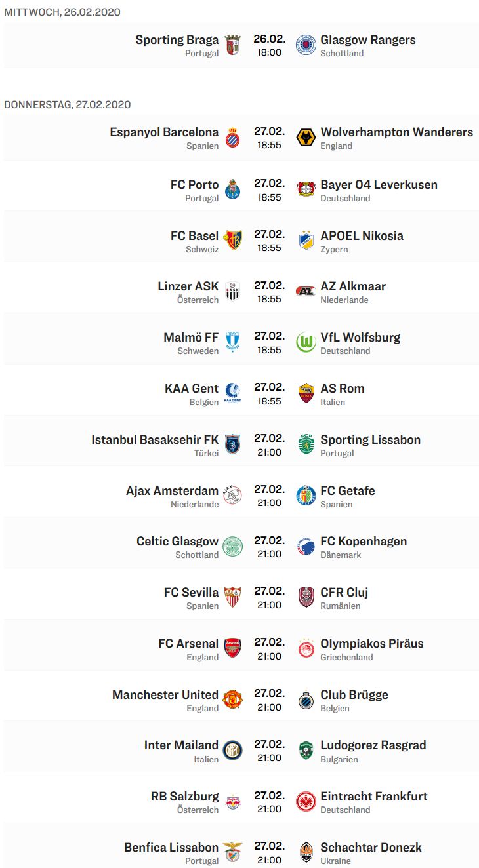
Task: Click the APOEL Nikosia team name
Action: click(x=362, y=236)
